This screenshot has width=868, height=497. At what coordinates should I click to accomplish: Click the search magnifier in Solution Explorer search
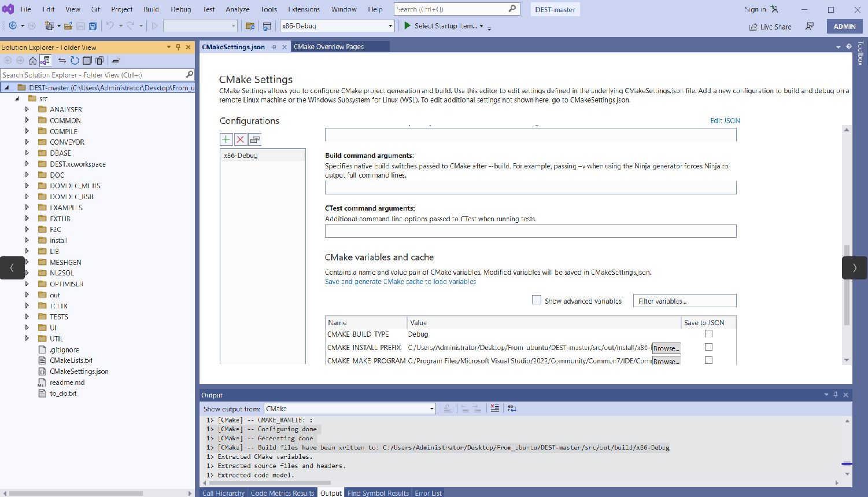coord(189,75)
